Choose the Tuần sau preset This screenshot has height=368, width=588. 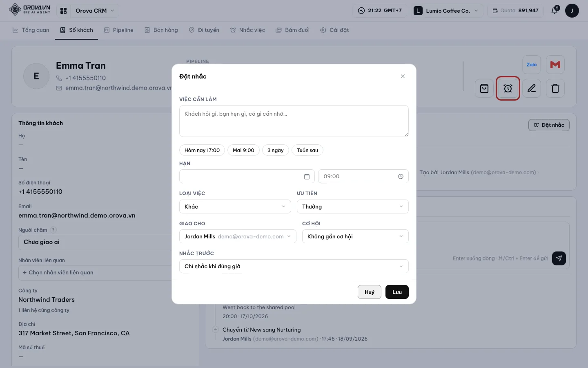pos(307,150)
